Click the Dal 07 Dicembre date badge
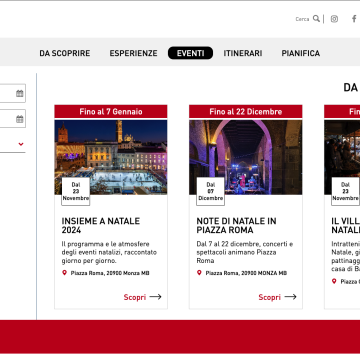This screenshot has width=360, height=360. pyautogui.click(x=210, y=191)
